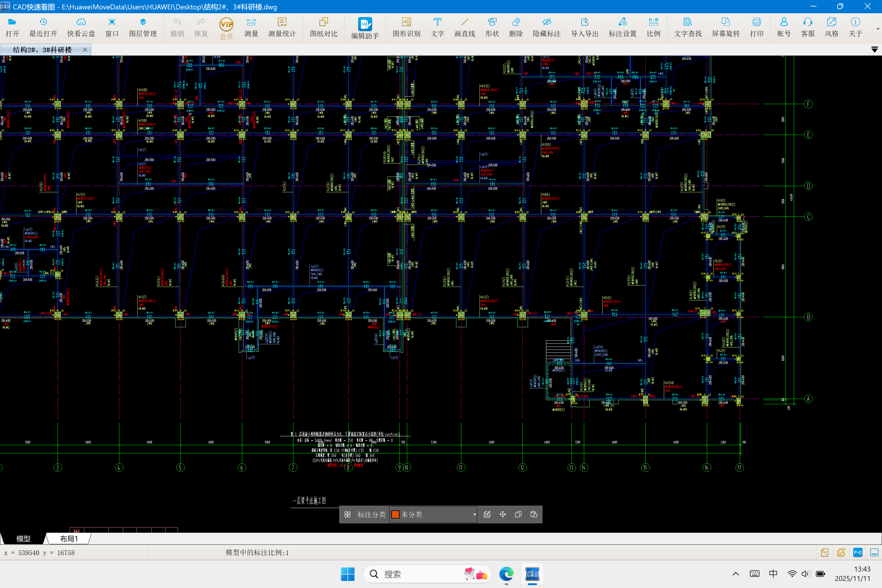Activate the 画直线 draw line tool
The width and height of the screenshot is (882, 588).
tap(464, 27)
